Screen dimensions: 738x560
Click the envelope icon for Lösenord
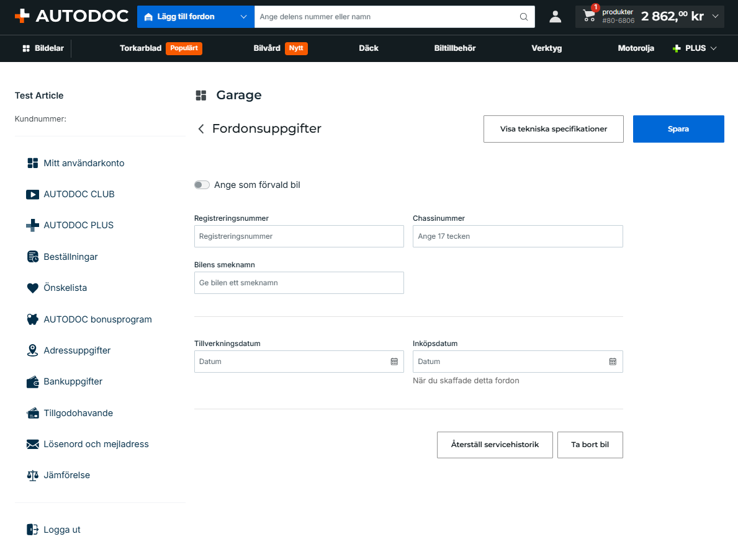[x=32, y=444]
